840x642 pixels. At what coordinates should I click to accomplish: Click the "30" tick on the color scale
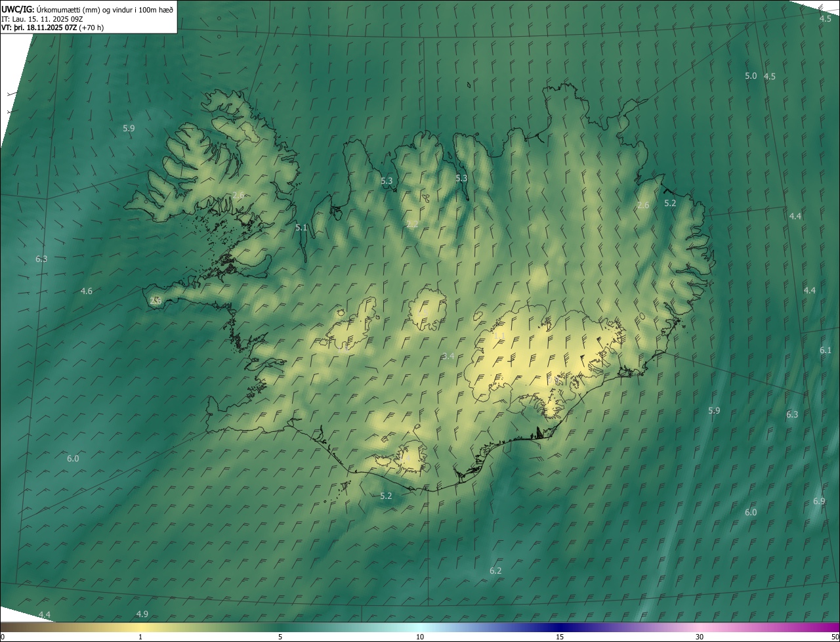click(700, 637)
